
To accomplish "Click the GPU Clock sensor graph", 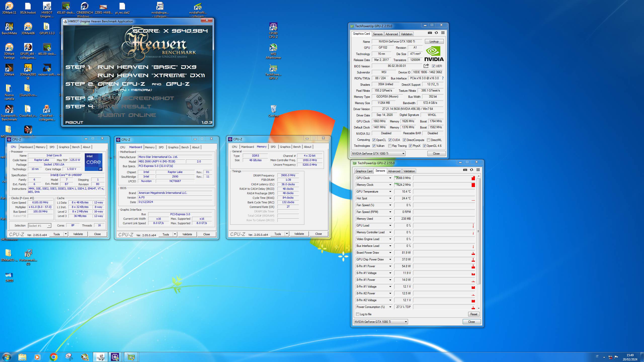I will point(444,178).
